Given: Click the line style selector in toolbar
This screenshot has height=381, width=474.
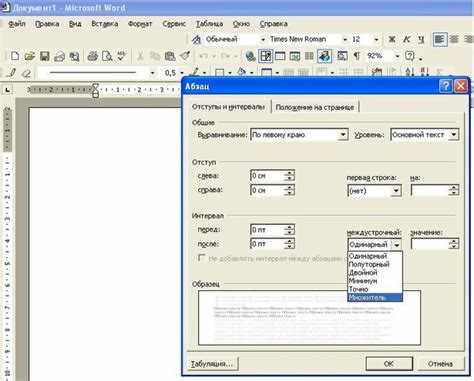Looking at the screenshot, I should coord(97,73).
